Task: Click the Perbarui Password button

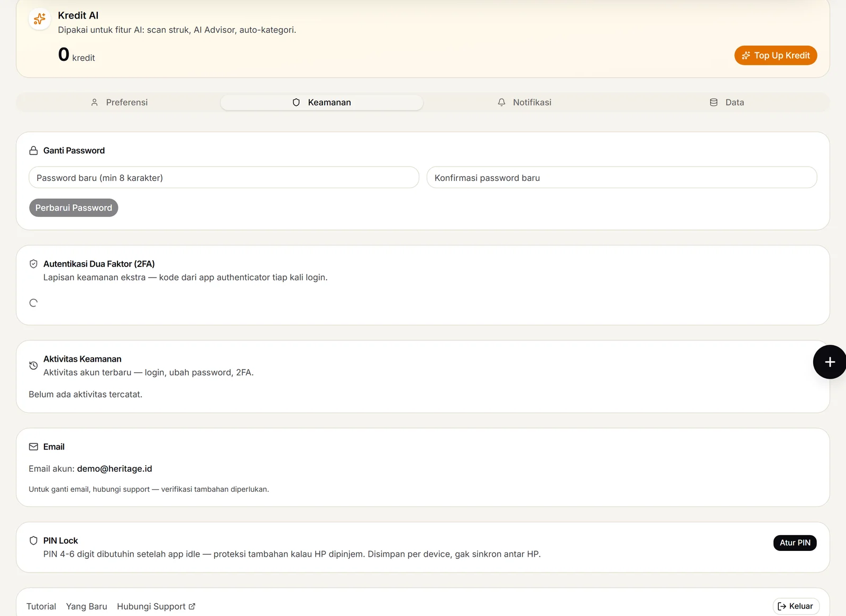Action: coord(73,208)
